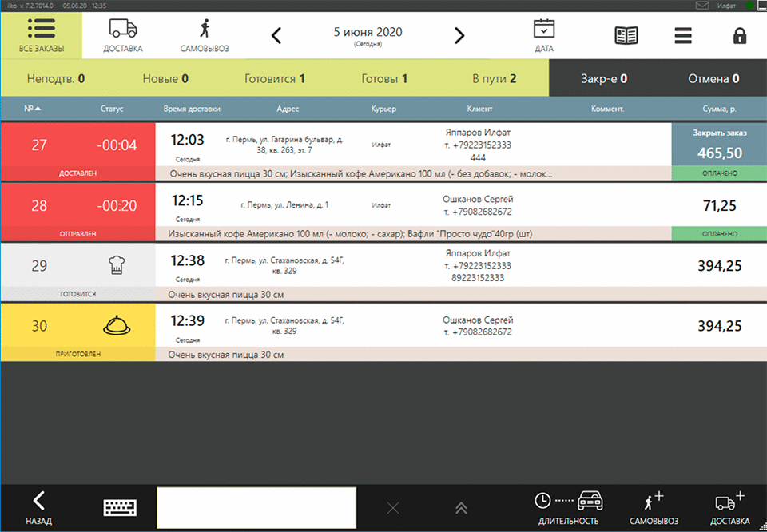Viewport: 767px width, 532px height.
Task: Show Готовится orders tab
Action: [275, 78]
